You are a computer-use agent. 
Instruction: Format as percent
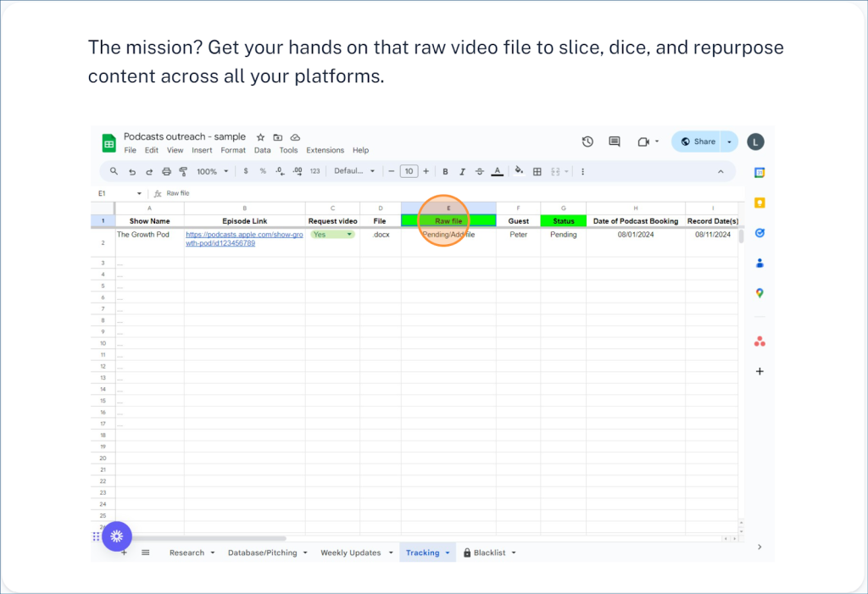pyautogui.click(x=263, y=171)
